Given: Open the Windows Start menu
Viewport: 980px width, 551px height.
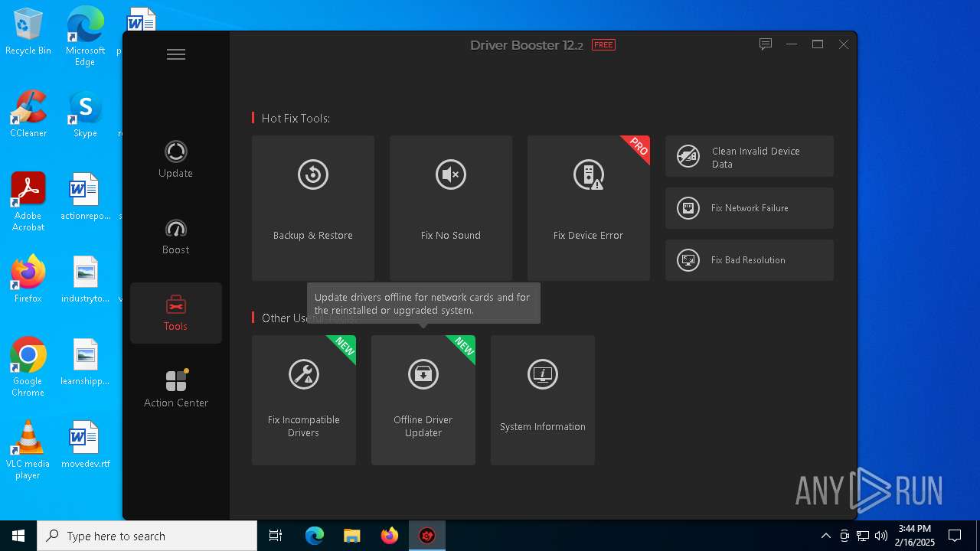Looking at the screenshot, I should pos(18,536).
